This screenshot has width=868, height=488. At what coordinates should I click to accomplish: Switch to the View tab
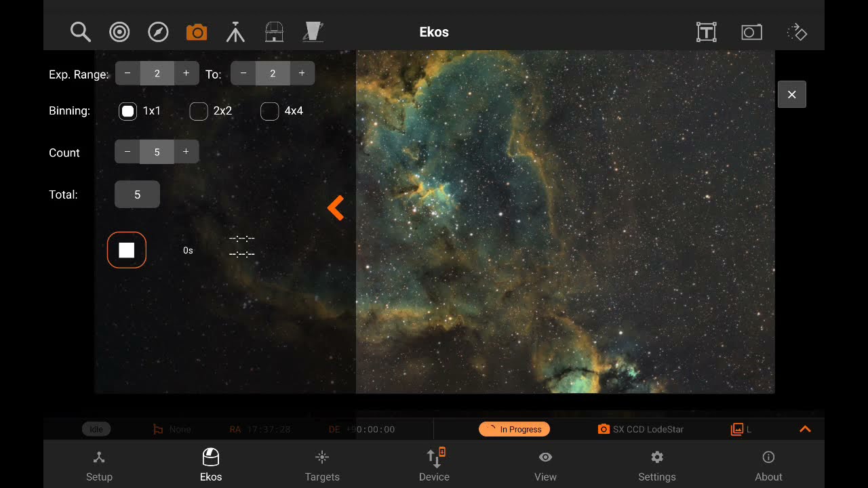click(x=545, y=466)
